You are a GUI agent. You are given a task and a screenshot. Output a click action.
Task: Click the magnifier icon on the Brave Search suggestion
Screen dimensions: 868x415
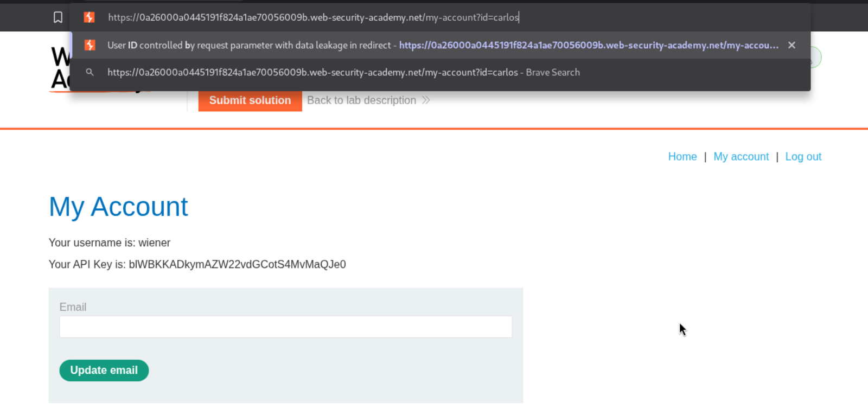pos(90,72)
